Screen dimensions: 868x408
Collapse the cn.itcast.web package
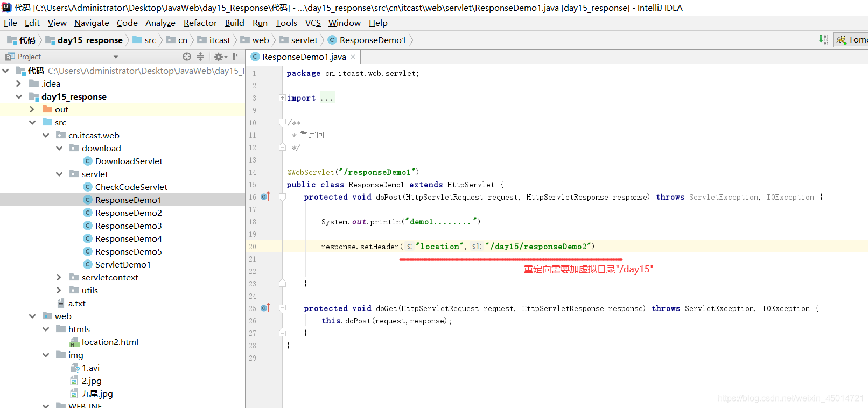(46, 135)
